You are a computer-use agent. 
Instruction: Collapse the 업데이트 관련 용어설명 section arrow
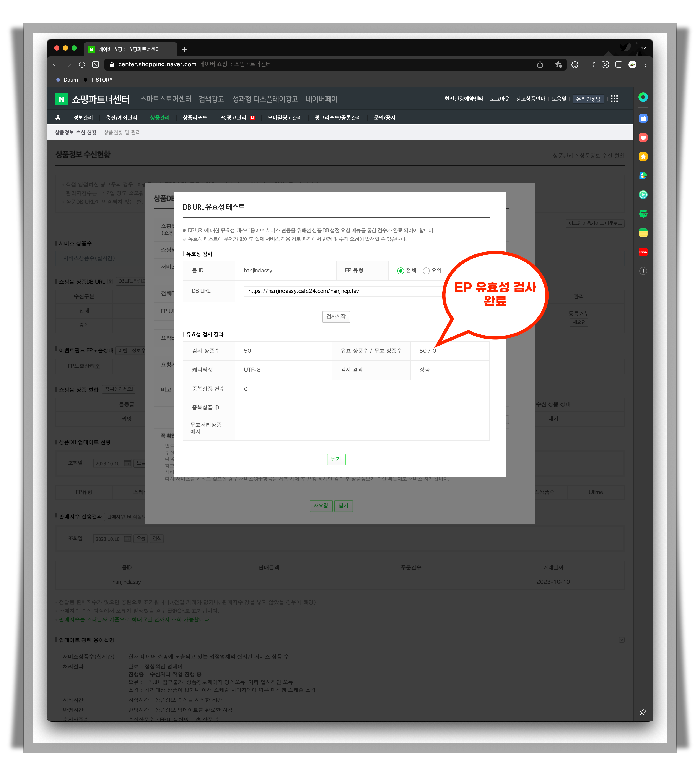(x=622, y=640)
